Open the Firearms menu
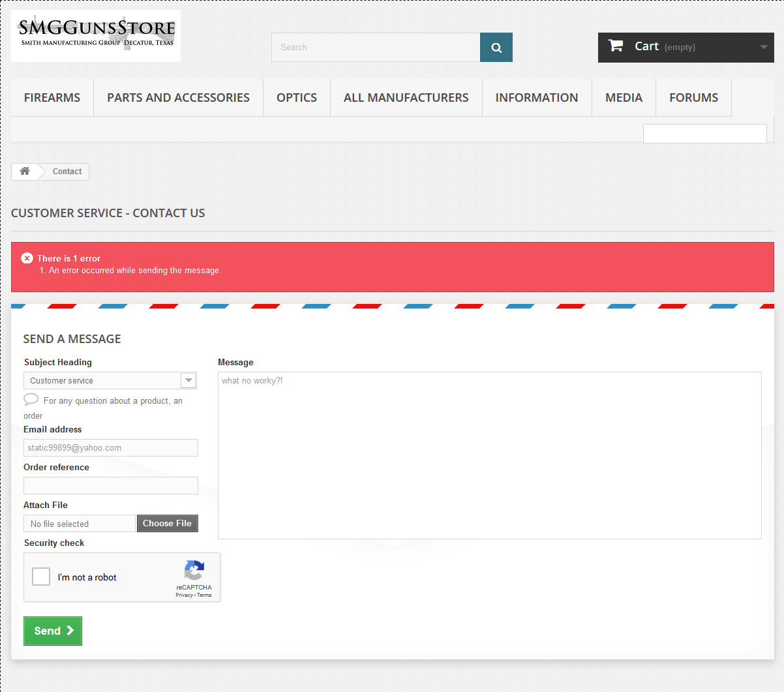Screen dimensions: 784x692 pos(52,98)
